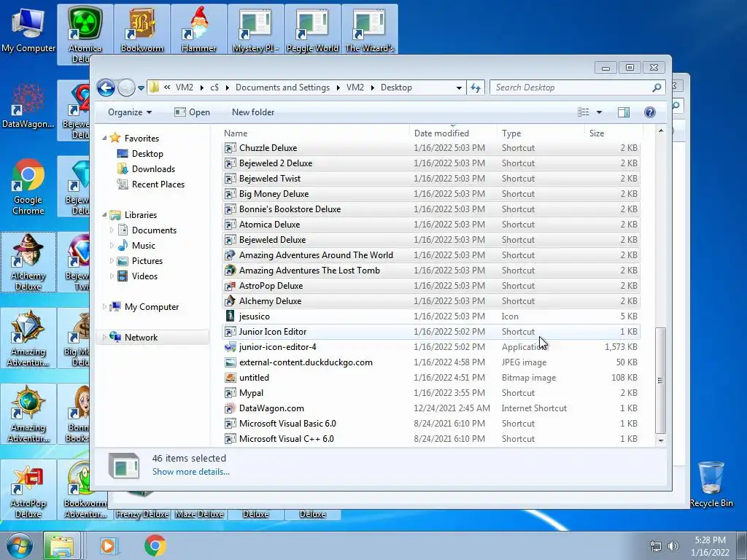Launch Chrome from the taskbar

click(x=155, y=545)
